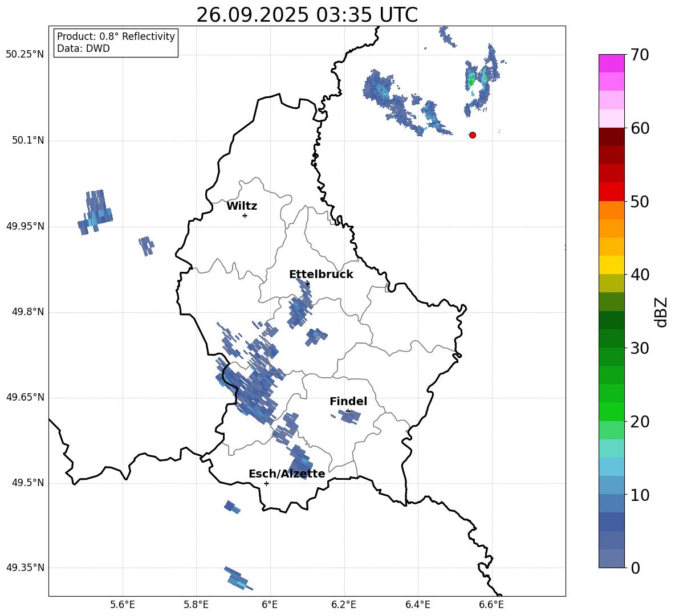The height and width of the screenshot is (616, 675).
Task: Pick the light blue swatch near 14 dBZ
Action: pyautogui.click(x=611, y=467)
